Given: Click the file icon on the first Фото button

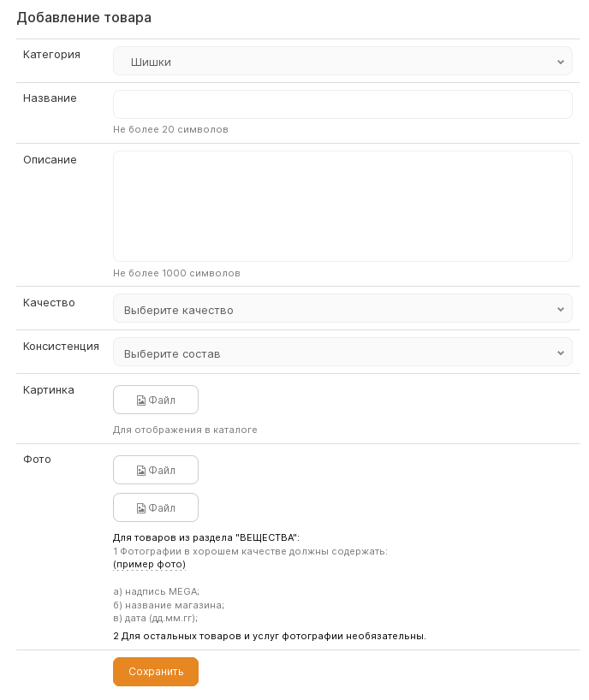Looking at the screenshot, I should (x=141, y=470).
